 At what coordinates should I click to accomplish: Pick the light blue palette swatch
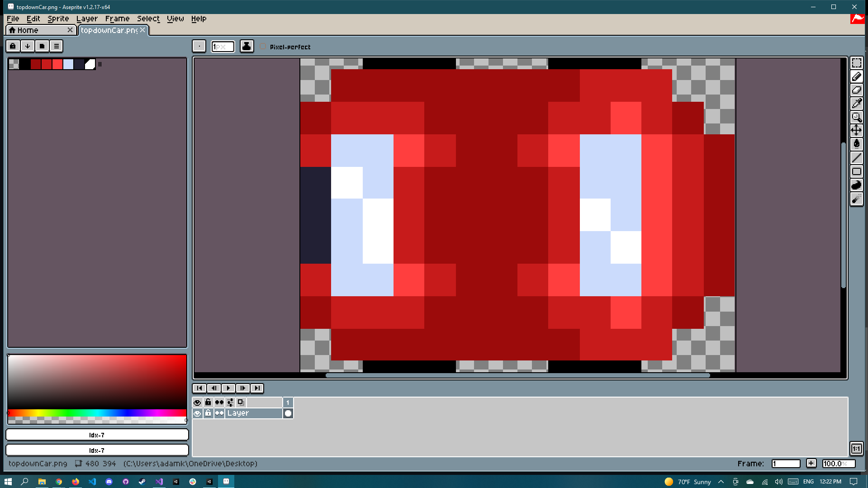(68, 64)
